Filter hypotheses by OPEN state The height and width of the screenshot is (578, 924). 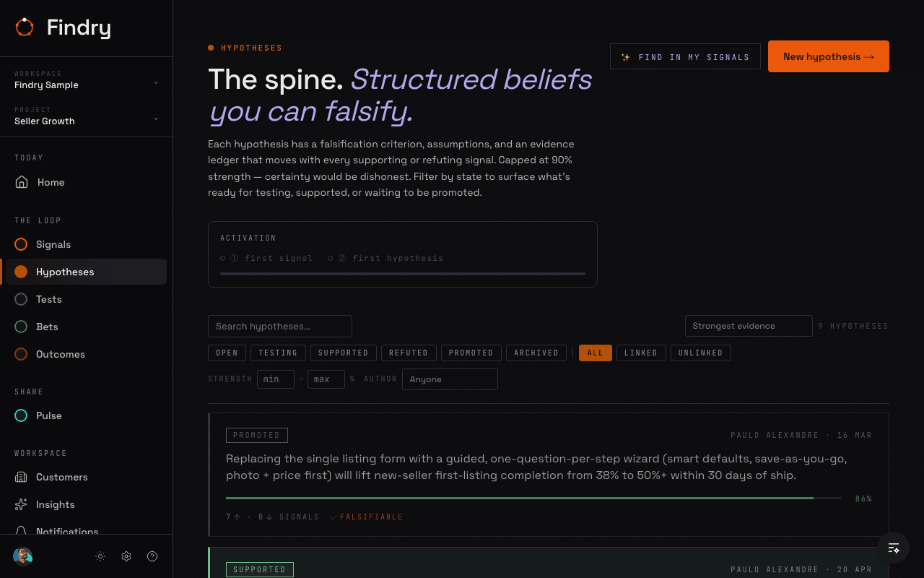pyautogui.click(x=227, y=353)
